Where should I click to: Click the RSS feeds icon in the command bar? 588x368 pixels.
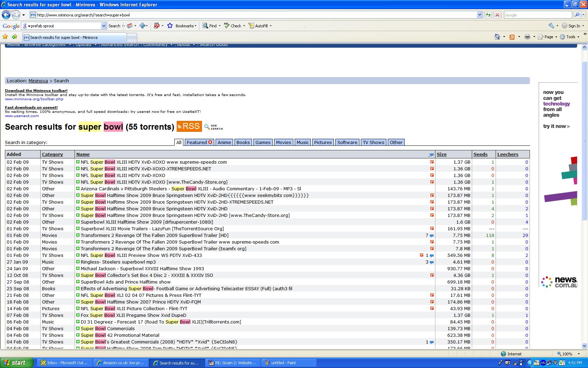(x=512, y=37)
